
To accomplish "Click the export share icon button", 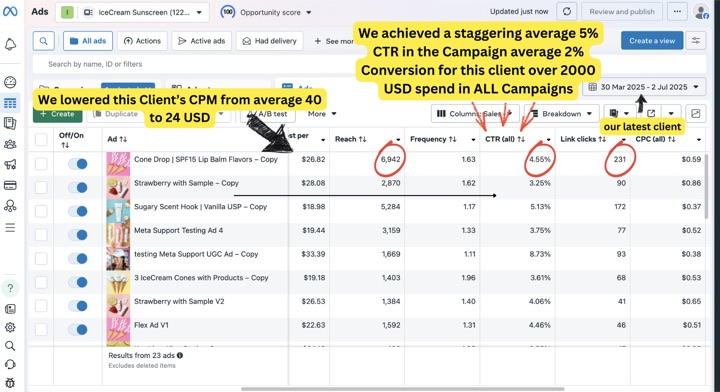I will (x=651, y=113).
